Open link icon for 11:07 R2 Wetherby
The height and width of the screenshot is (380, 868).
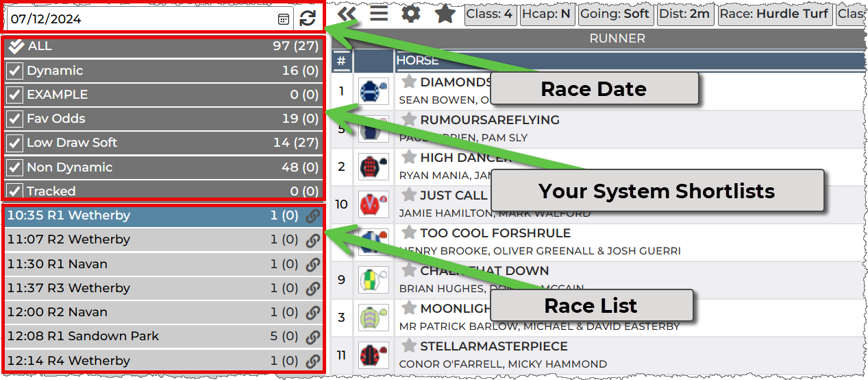[x=313, y=240]
